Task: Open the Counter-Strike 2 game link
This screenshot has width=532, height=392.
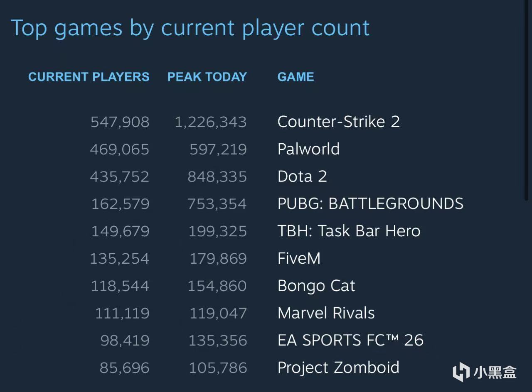Action: [x=338, y=122]
